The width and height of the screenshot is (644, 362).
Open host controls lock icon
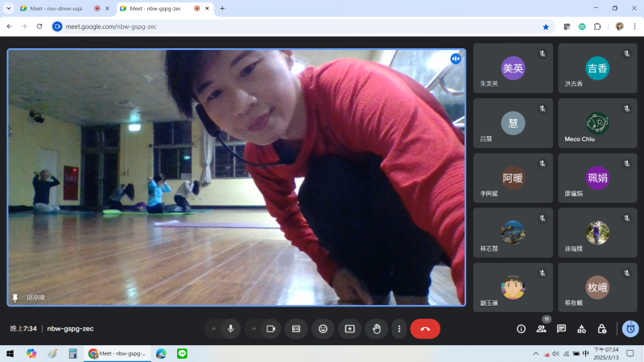pyautogui.click(x=601, y=328)
